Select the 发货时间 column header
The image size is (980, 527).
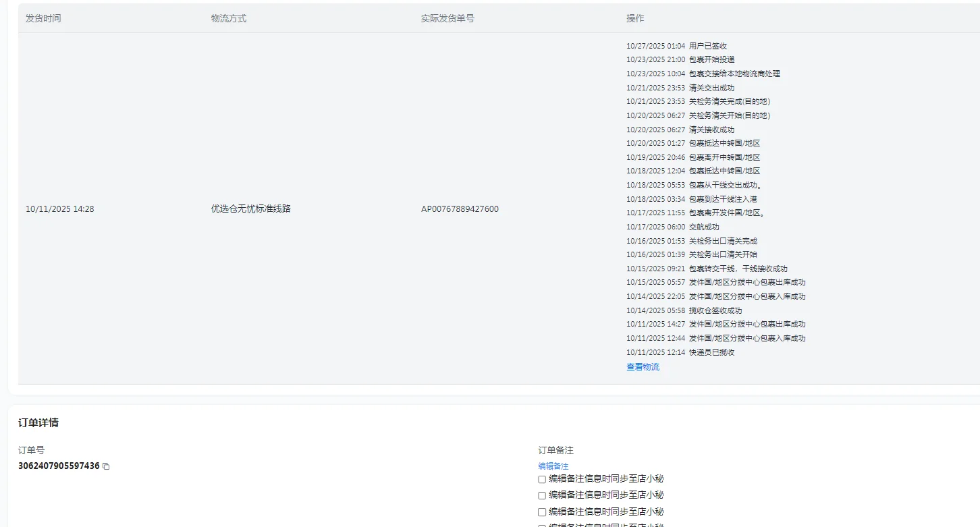[x=43, y=18]
